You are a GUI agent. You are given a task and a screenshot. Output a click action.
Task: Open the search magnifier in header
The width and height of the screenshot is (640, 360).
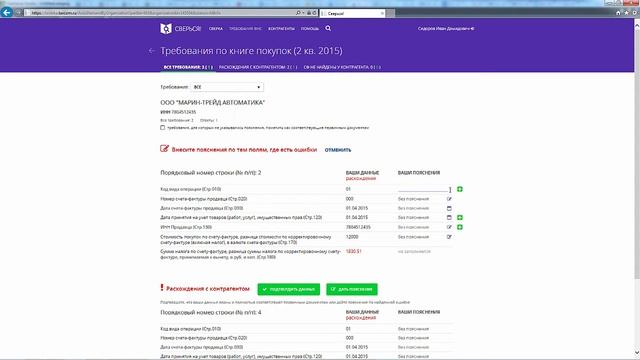tap(328, 28)
